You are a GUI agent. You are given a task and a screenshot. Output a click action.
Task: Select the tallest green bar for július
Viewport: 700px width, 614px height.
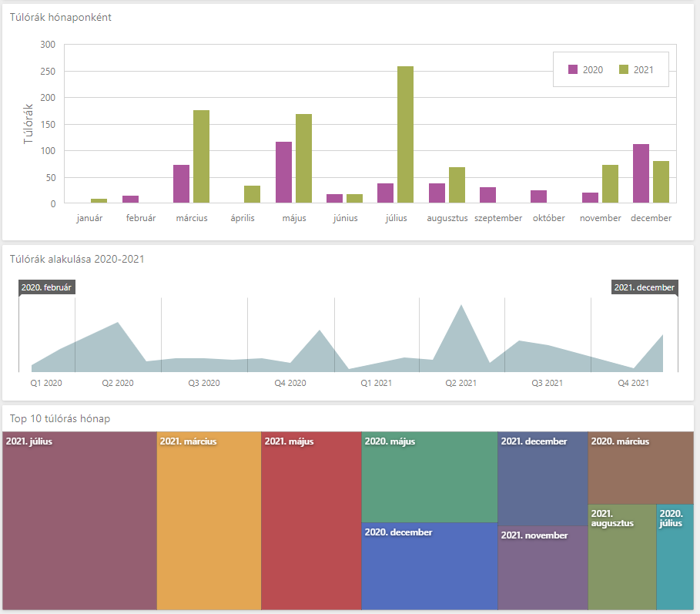pos(405,135)
